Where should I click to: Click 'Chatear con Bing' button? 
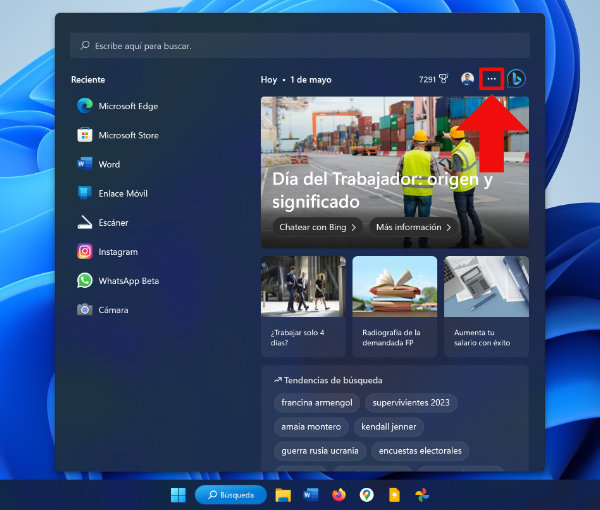(x=318, y=227)
